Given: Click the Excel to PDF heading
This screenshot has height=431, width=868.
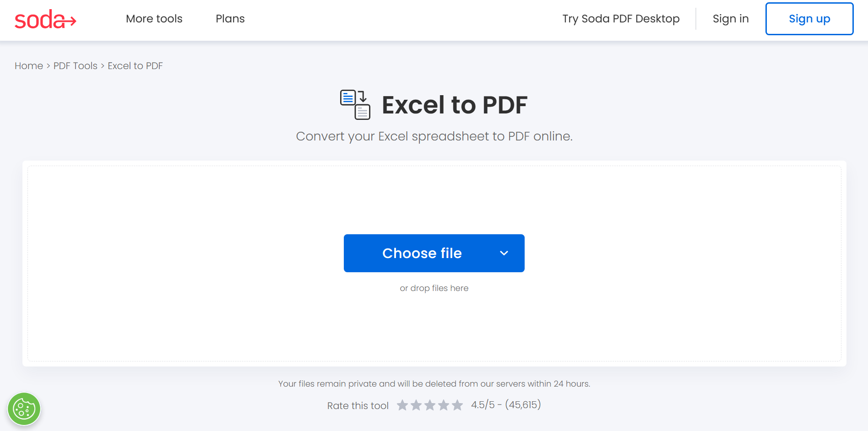Looking at the screenshot, I should [455, 105].
